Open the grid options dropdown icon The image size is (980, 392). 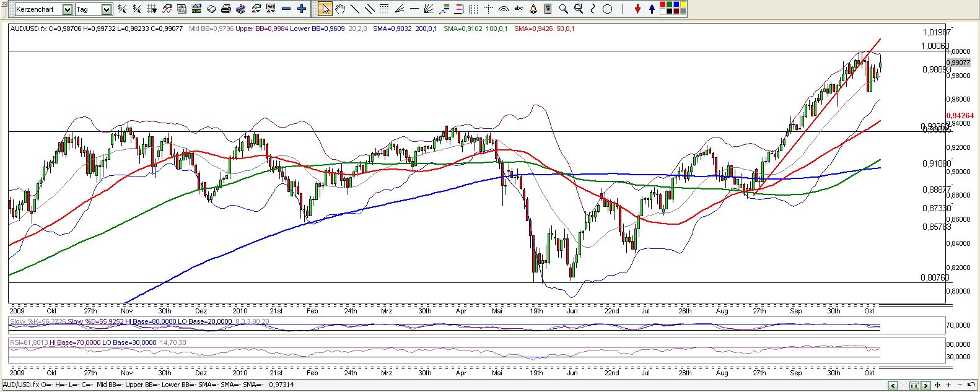point(152,9)
